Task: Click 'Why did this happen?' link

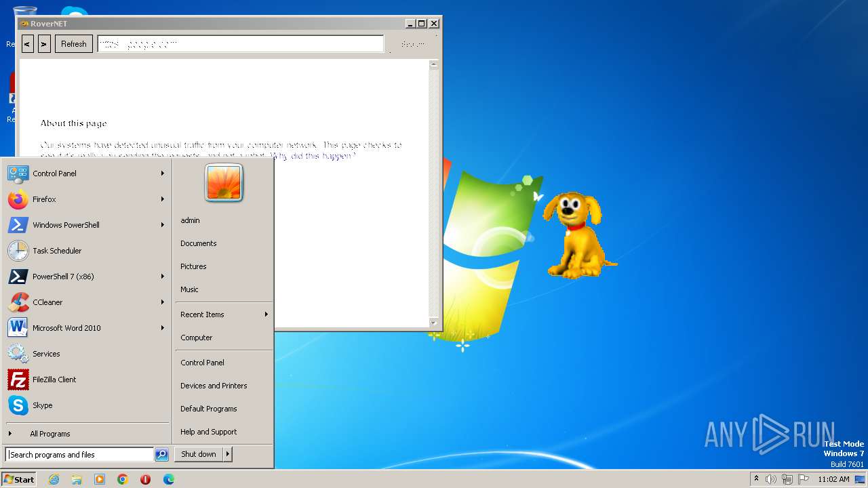Action: click(x=313, y=156)
